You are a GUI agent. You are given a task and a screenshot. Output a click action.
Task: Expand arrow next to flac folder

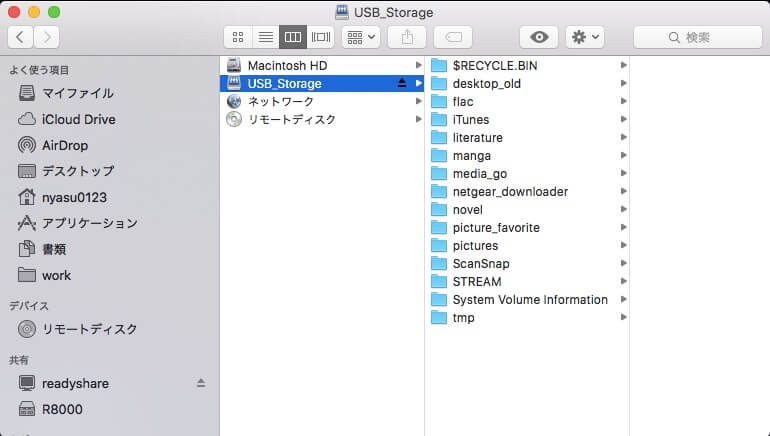(x=623, y=101)
